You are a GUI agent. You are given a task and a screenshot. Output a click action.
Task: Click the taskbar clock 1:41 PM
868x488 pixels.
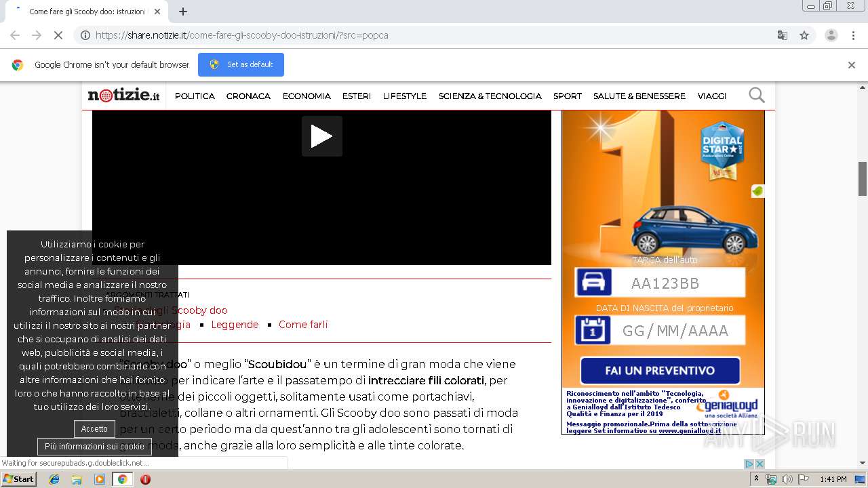(x=833, y=479)
